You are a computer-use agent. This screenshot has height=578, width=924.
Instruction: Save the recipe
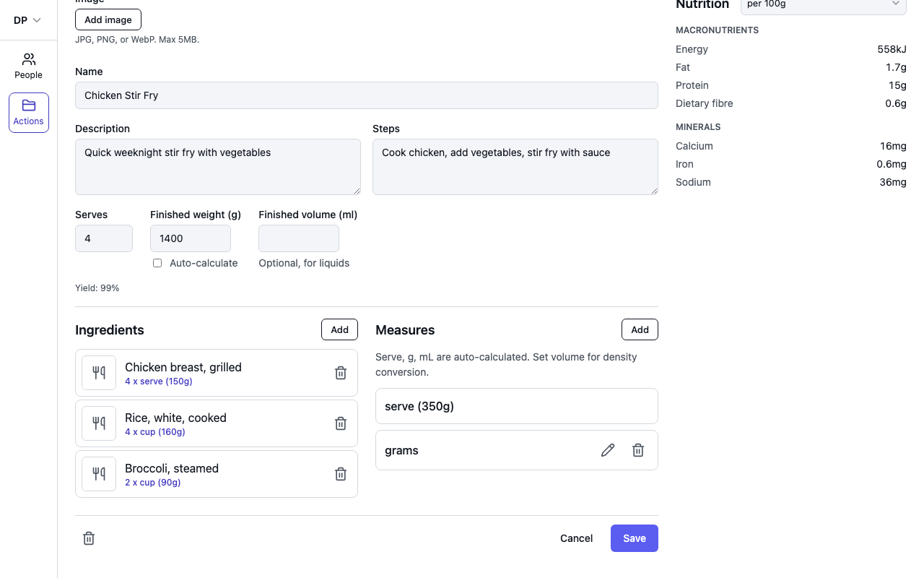pyautogui.click(x=635, y=538)
